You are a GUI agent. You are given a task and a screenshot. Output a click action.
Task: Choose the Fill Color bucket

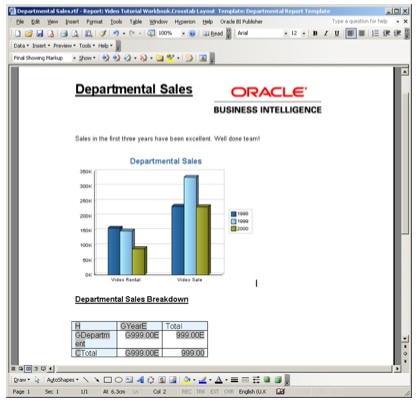pos(187,380)
